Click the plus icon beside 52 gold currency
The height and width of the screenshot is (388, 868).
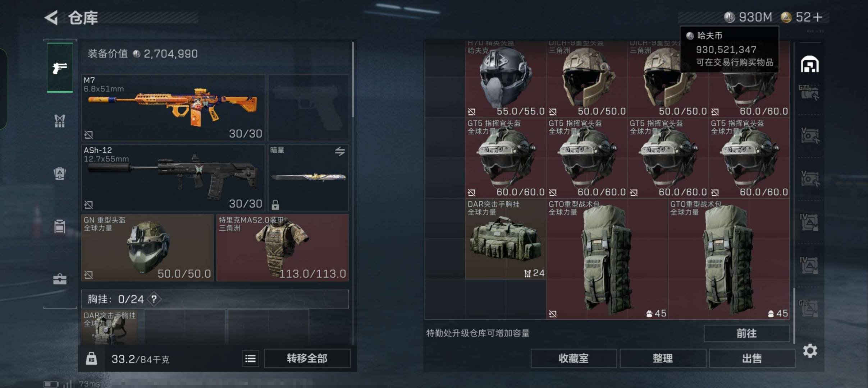tap(818, 17)
